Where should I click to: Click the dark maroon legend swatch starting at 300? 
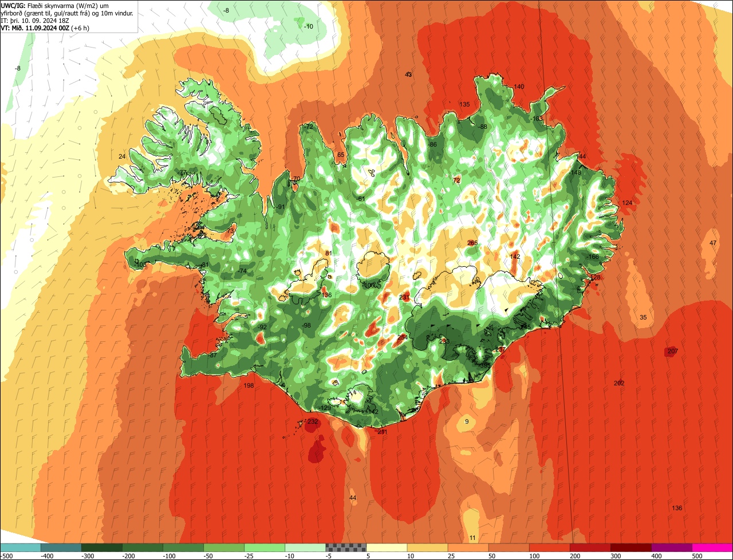click(x=630, y=547)
